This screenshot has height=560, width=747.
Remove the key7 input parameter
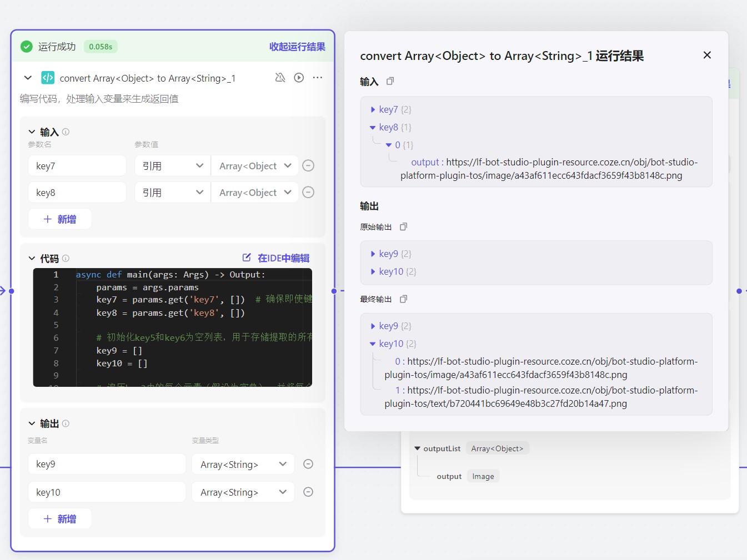[308, 165]
